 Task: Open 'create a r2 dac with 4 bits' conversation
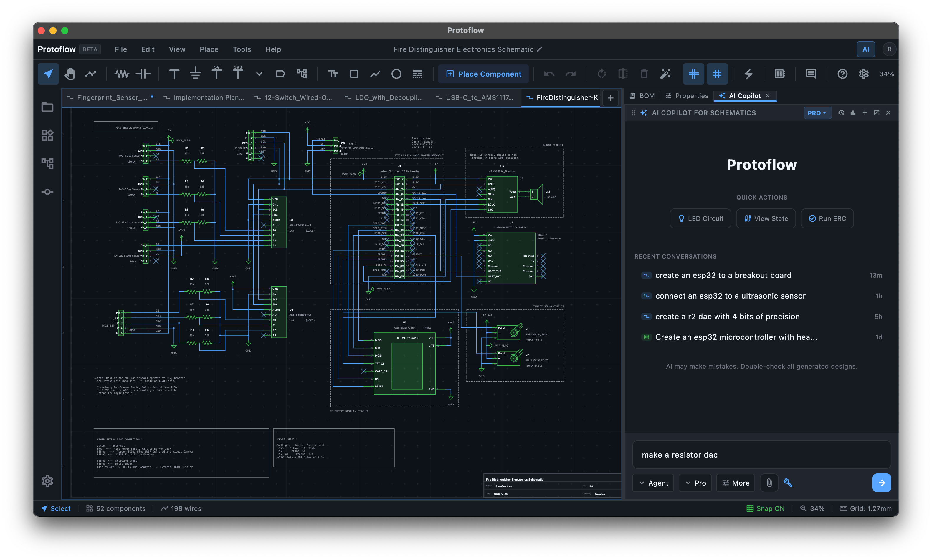pyautogui.click(x=762, y=317)
